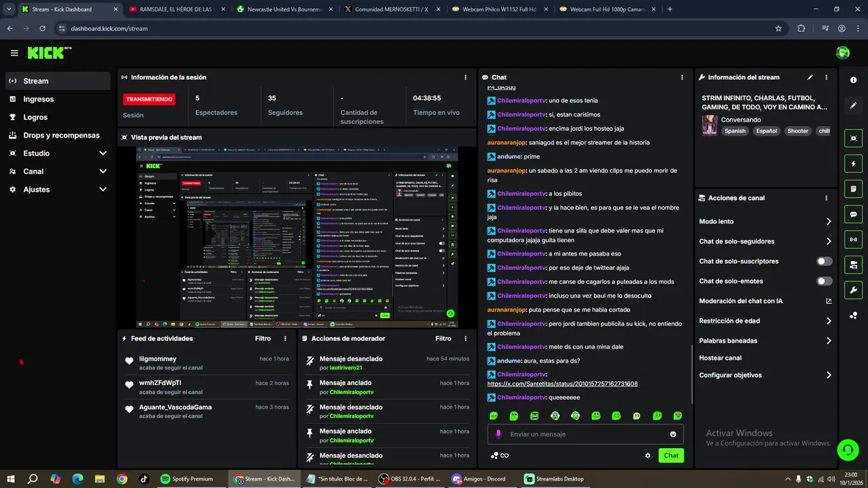This screenshot has height=488, width=868.
Task: Click the chat panel scrollbar
Action: click(692, 373)
